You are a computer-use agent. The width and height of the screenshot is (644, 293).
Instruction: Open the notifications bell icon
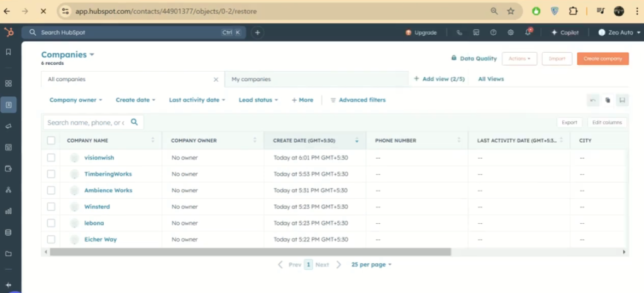528,33
